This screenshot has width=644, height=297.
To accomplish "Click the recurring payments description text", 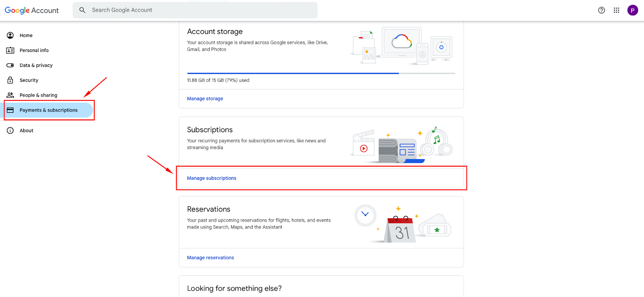I will point(256,144).
